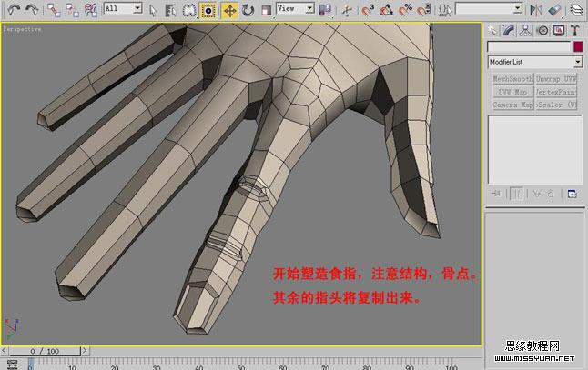Screen dimensions: 588x370
Task: Click the Redo arrow icon
Action: click(32, 10)
